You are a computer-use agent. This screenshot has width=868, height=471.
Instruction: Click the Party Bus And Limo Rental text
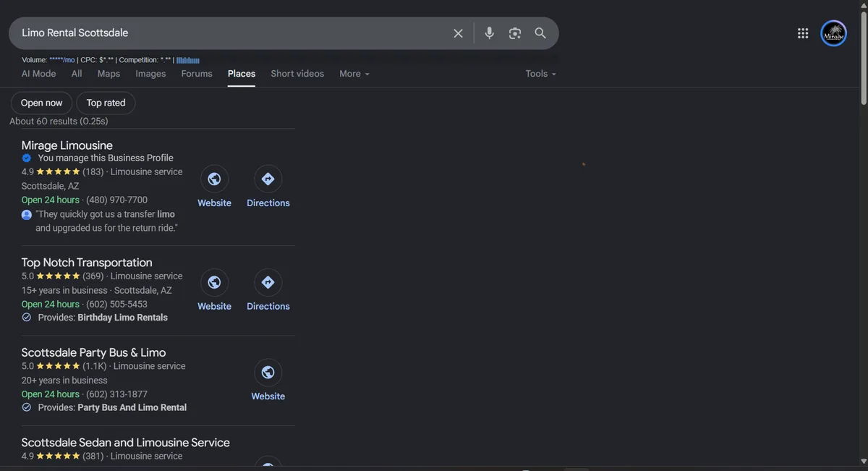click(x=132, y=407)
